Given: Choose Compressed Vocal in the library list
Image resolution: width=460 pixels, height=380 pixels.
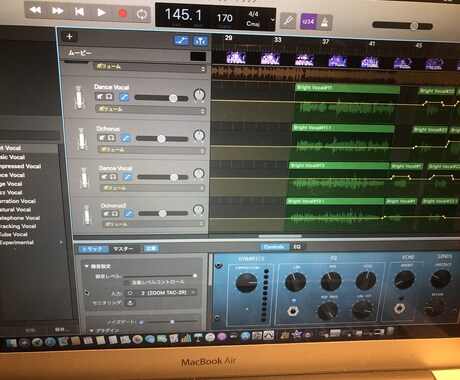Looking at the screenshot, I should coord(21,166).
